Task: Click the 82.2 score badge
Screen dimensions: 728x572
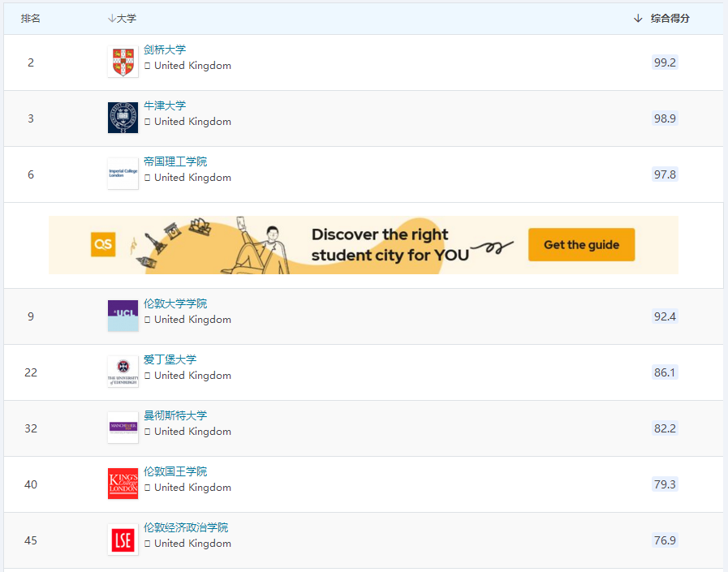Action: tap(665, 428)
